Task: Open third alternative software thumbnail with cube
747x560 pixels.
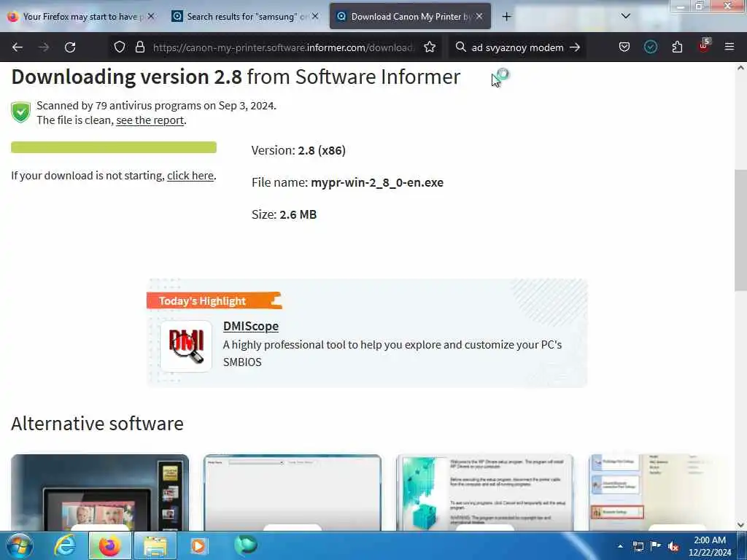Action: point(485,492)
